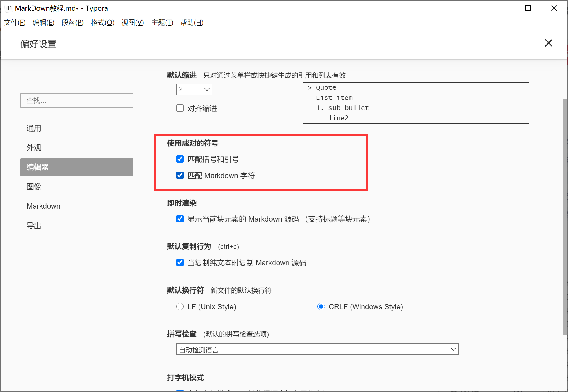Toggle 当复制纯文本时复制 Markdown 源码 checkbox
Image resolution: width=568 pixels, height=392 pixels.
(x=180, y=262)
